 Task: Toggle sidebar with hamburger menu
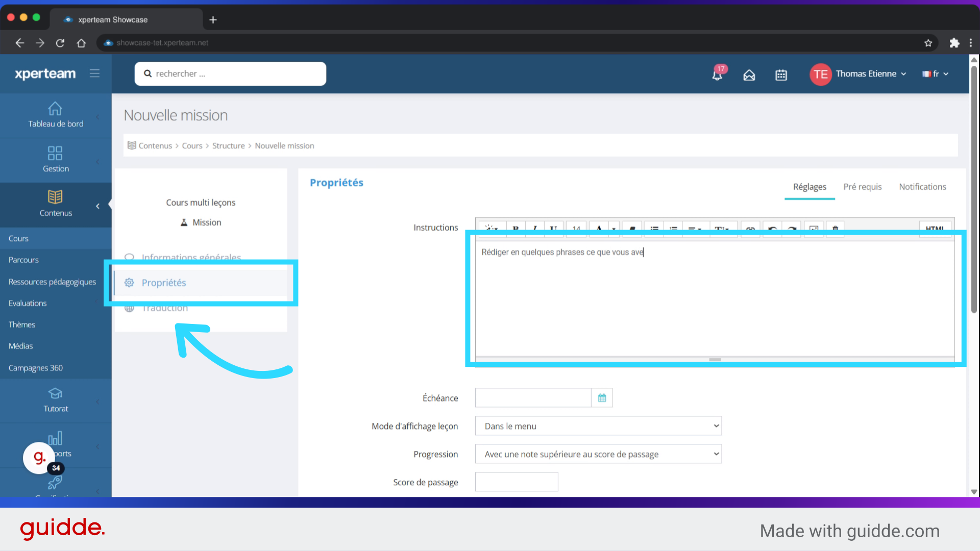coord(94,73)
